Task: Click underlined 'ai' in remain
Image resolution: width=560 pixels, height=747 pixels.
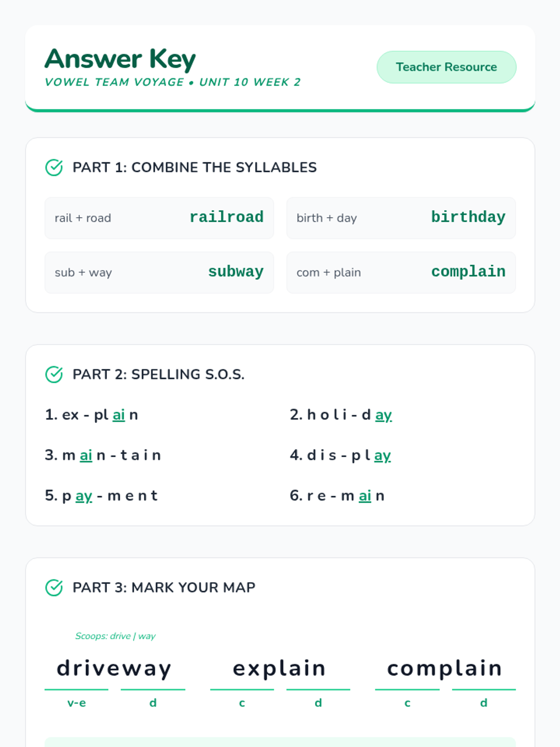Action: point(365,496)
